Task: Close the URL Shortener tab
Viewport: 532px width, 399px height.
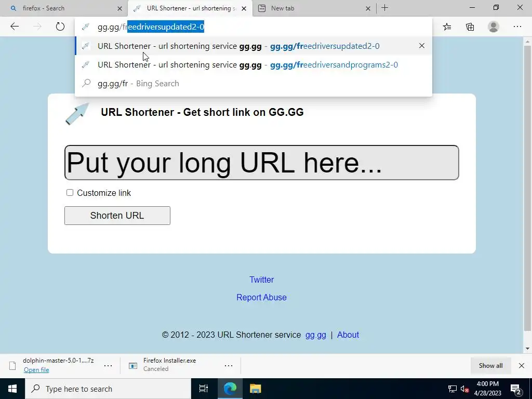Action: pos(244,8)
